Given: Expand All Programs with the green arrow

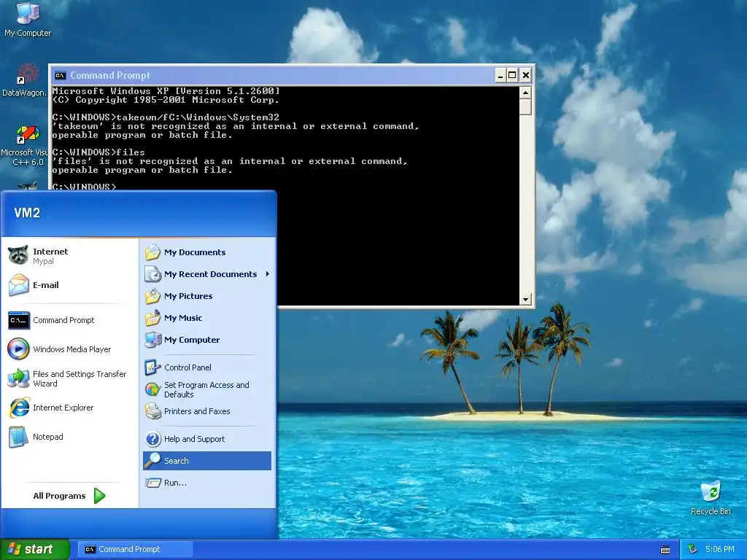Looking at the screenshot, I should coord(99,496).
